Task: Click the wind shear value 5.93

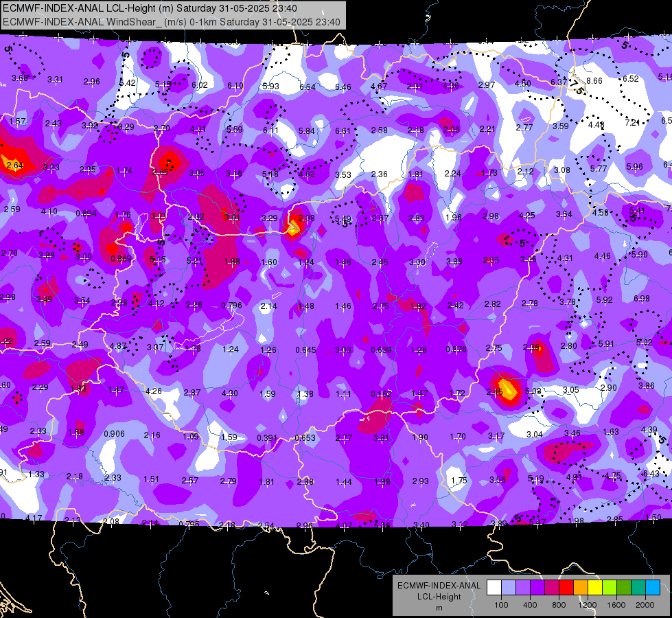Action: pos(271,87)
